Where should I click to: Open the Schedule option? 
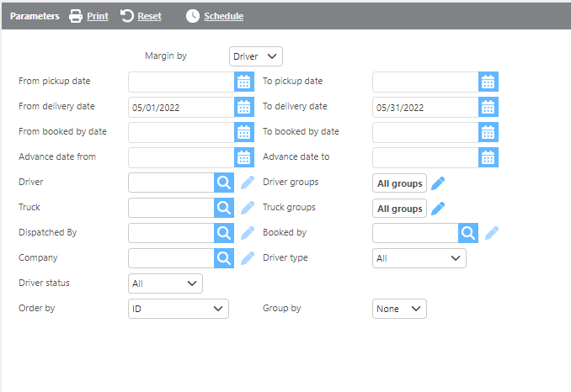[215, 16]
